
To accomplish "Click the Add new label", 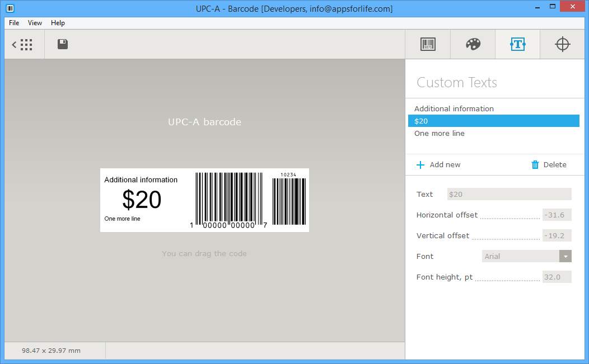I will 445,165.
